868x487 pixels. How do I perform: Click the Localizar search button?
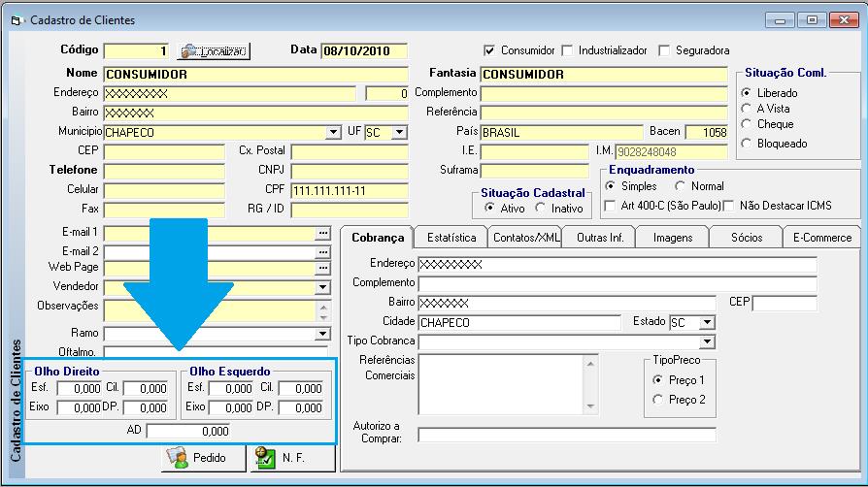click(214, 50)
